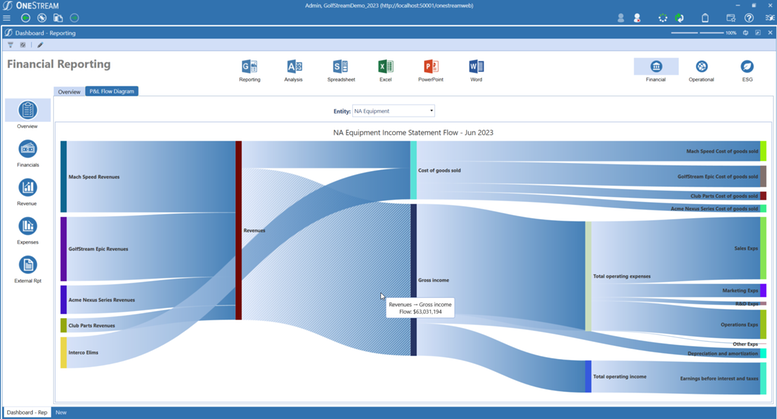Viewport: 777px width, 419px height.
Task: Click the Club Parts Revenues label
Action: pos(92,325)
